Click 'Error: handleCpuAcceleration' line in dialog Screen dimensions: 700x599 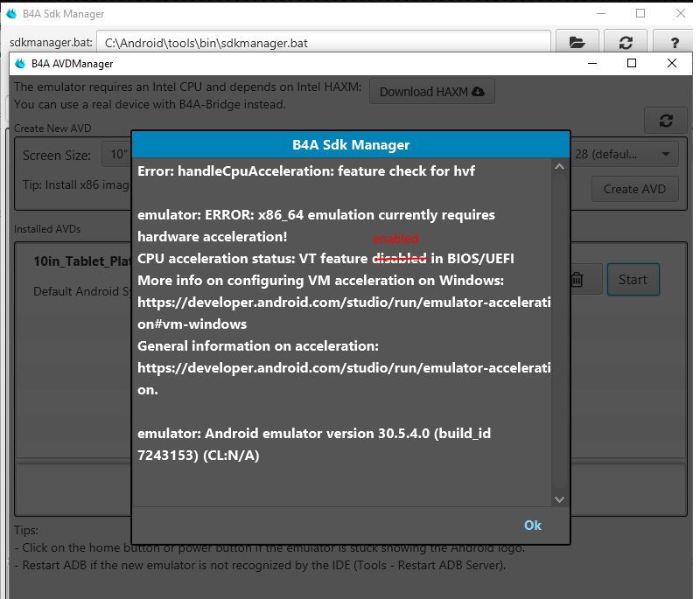306,171
